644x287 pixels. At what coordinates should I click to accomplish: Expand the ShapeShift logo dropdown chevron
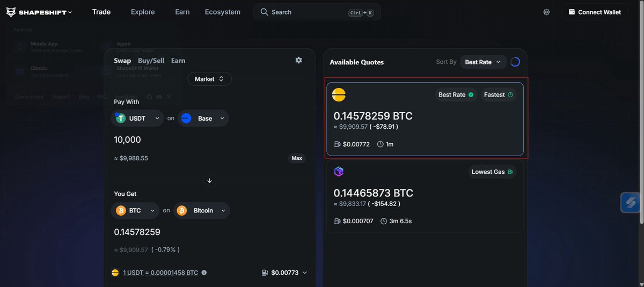point(70,12)
